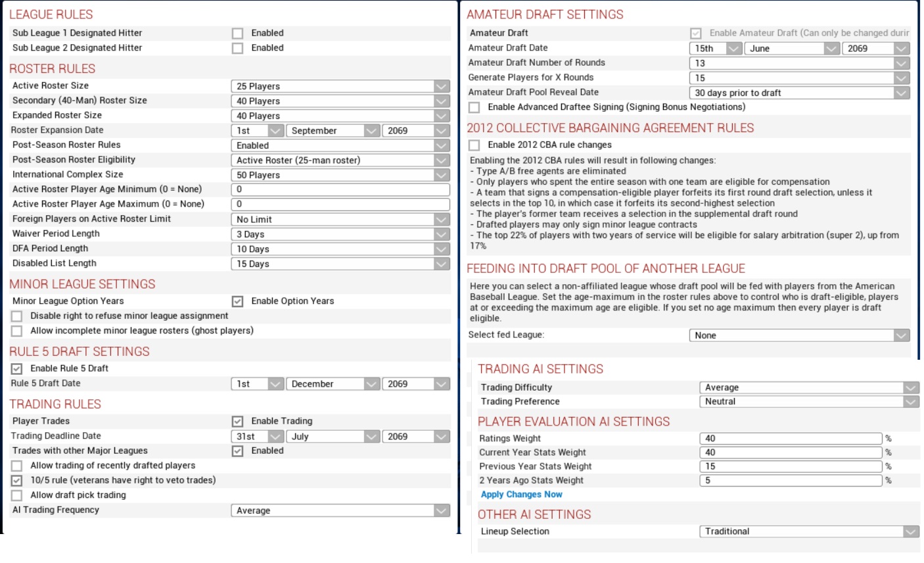Enable Allow draft pick trading option
The height and width of the screenshot is (563, 924).
tap(16, 495)
